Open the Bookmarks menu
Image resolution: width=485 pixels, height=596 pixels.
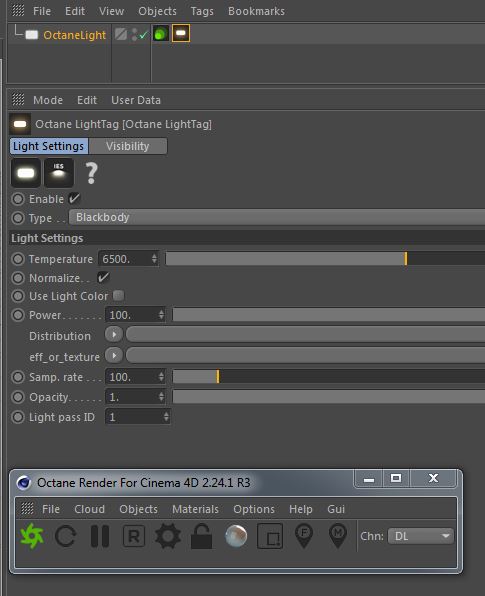click(256, 11)
